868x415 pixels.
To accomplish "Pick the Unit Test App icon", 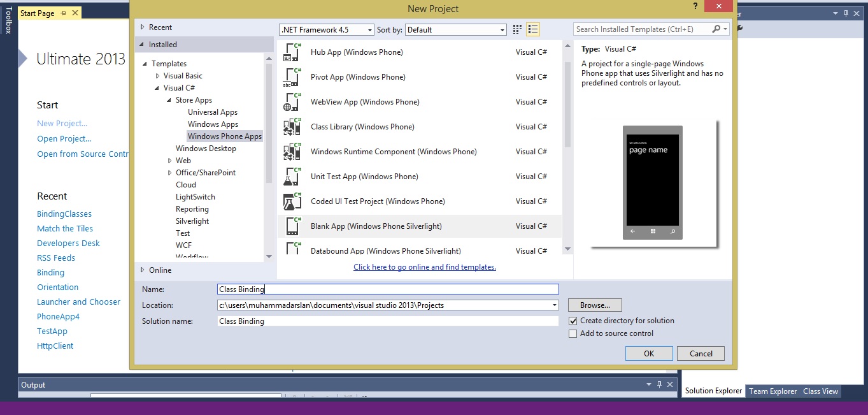I will tap(292, 177).
